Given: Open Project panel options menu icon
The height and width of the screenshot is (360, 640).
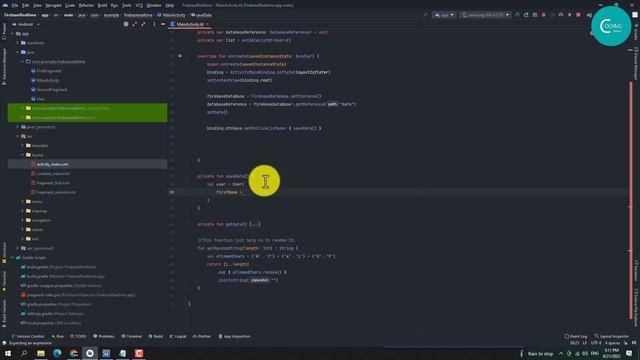Looking at the screenshot, I should coord(154,24).
